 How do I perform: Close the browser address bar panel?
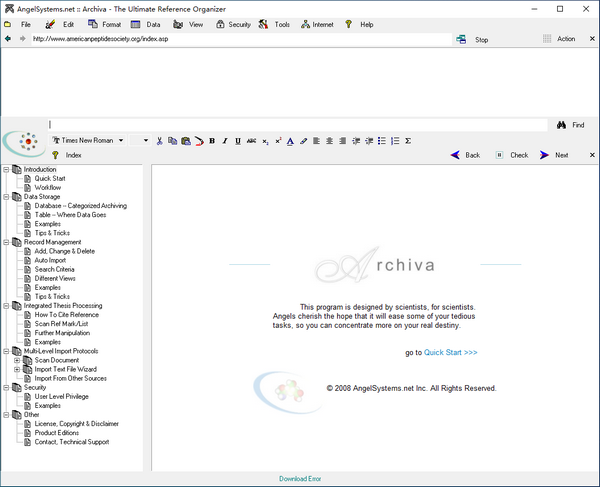pos(592,39)
